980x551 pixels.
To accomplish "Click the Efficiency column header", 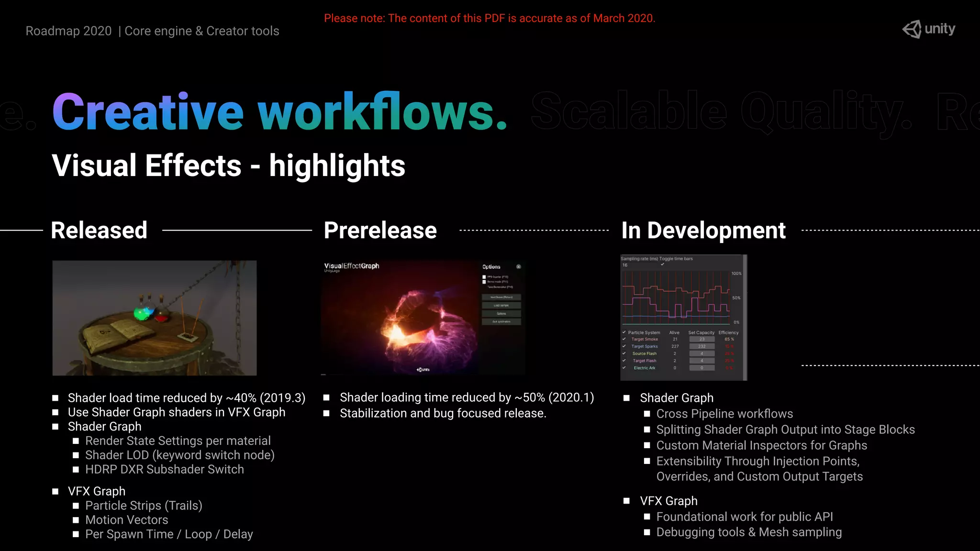I will [x=728, y=332].
